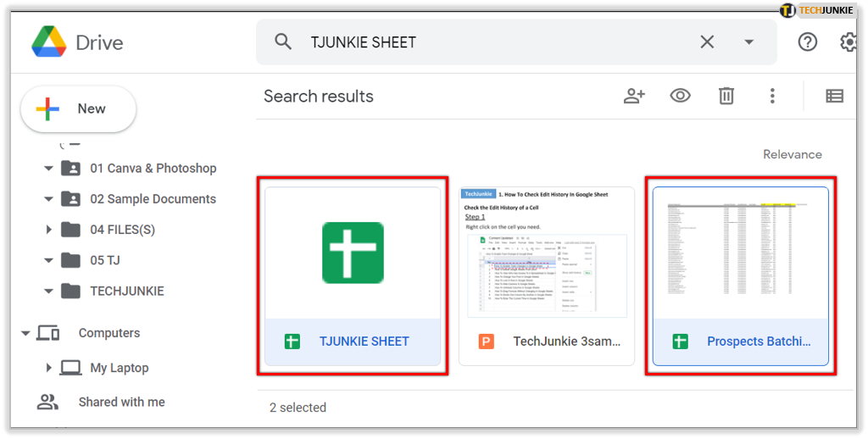Click Sheets icon beside TJUNKIE SHEET name
This screenshot has width=868, height=439.
click(x=292, y=342)
